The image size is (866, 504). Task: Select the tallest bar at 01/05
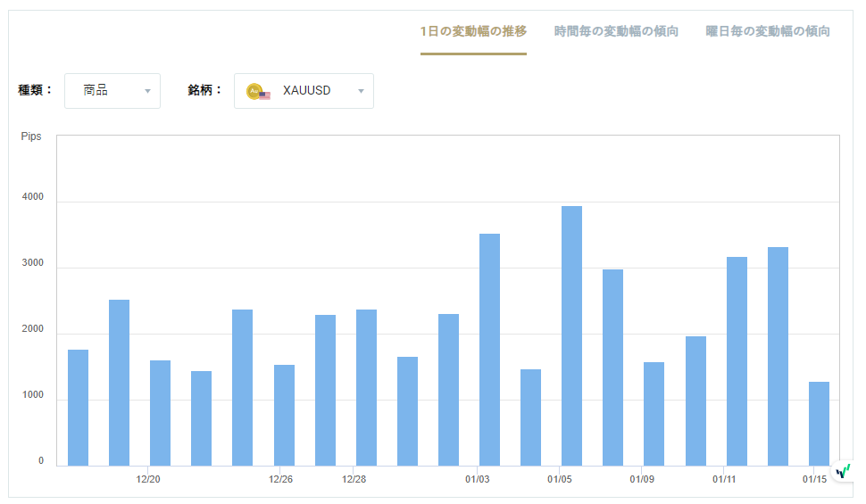571,336
